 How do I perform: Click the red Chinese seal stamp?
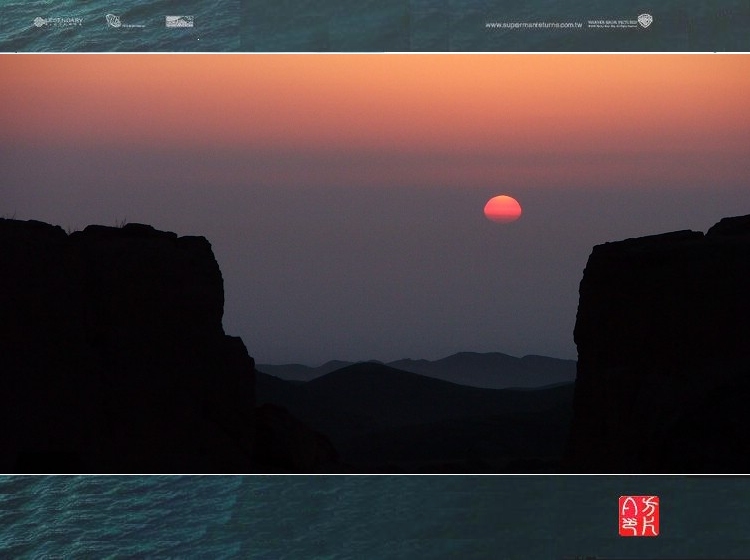point(639,516)
